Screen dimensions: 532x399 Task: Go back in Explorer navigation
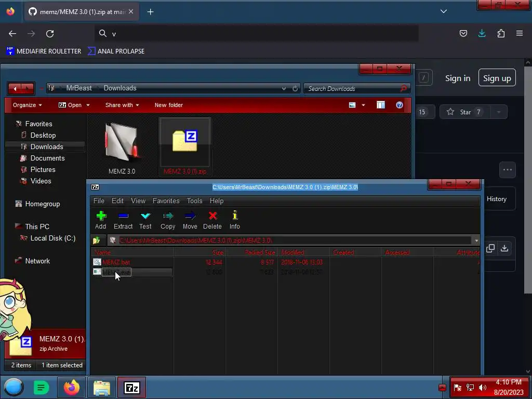click(15, 89)
